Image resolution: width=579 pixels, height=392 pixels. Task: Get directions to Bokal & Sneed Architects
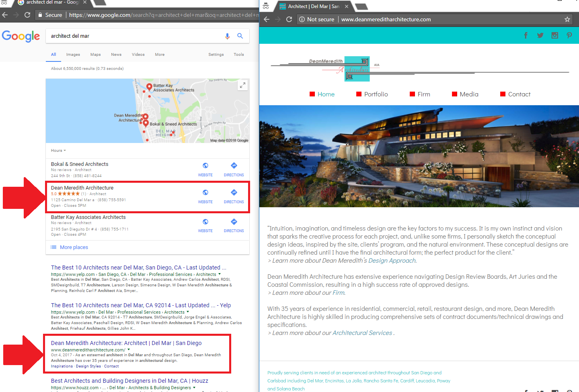click(x=234, y=166)
